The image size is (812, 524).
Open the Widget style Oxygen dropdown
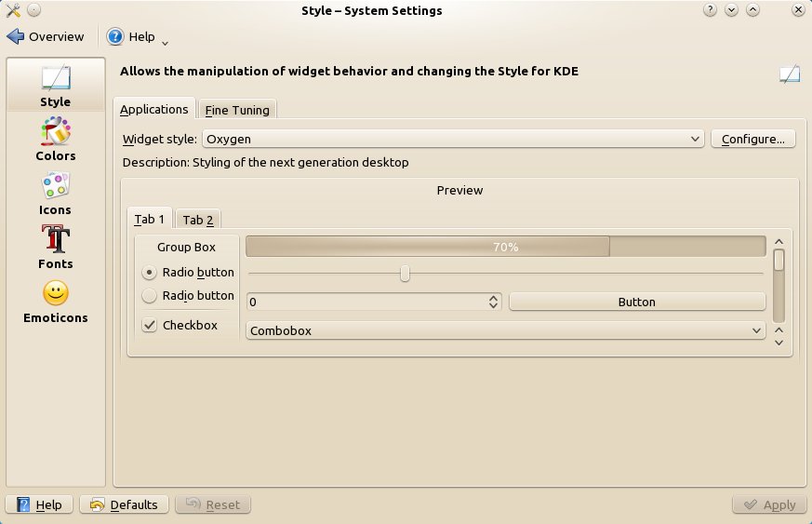(453, 139)
